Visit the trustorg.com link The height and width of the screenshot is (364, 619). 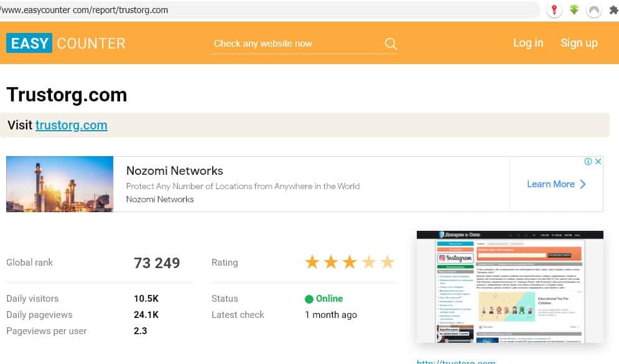71,125
